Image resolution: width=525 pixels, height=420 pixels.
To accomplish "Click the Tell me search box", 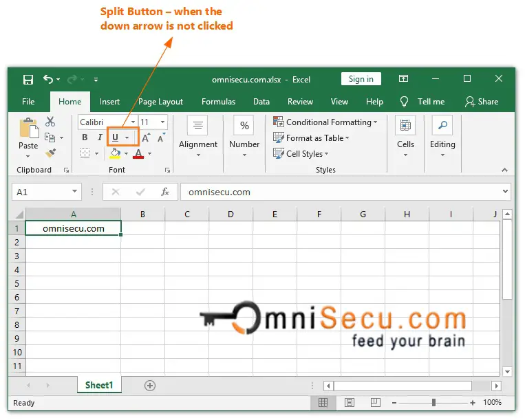I will 423,102.
